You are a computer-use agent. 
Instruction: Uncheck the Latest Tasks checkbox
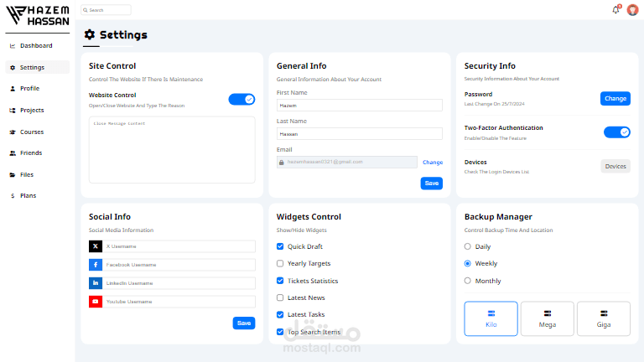click(x=280, y=315)
